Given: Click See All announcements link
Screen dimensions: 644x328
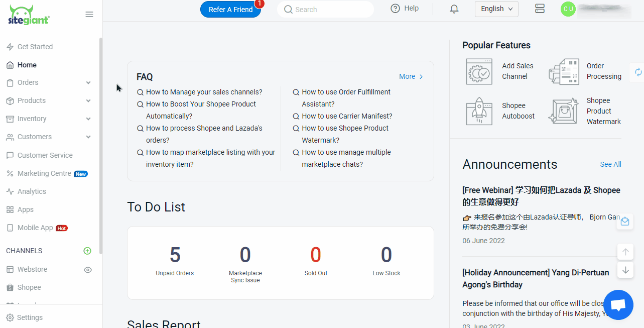Looking at the screenshot, I should pyautogui.click(x=610, y=164).
